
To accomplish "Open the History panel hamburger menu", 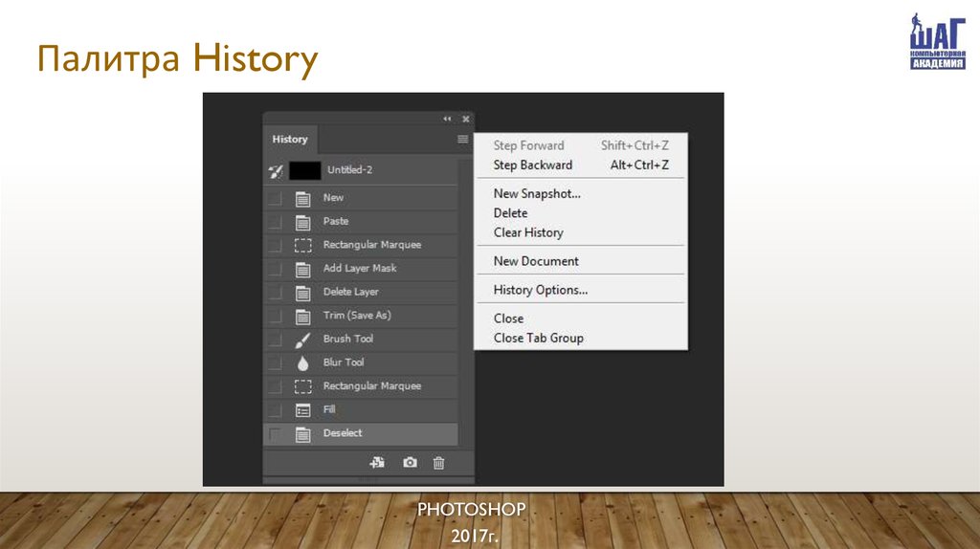I will 463,140.
